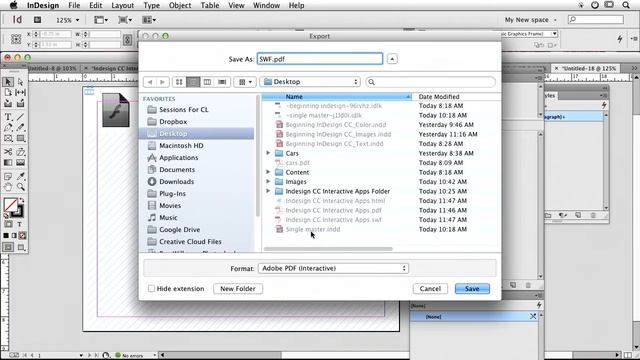
Task: Open My New space workspace dropdown
Action: point(530,20)
